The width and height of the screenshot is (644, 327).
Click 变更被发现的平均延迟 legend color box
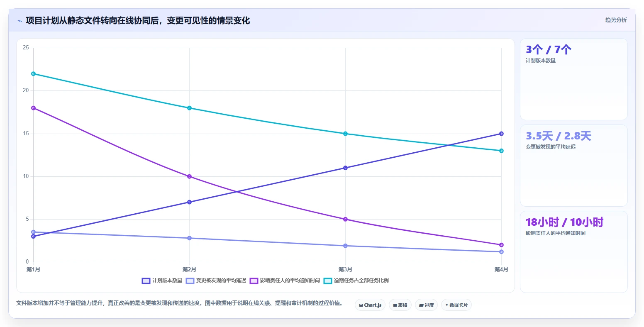(x=190, y=281)
